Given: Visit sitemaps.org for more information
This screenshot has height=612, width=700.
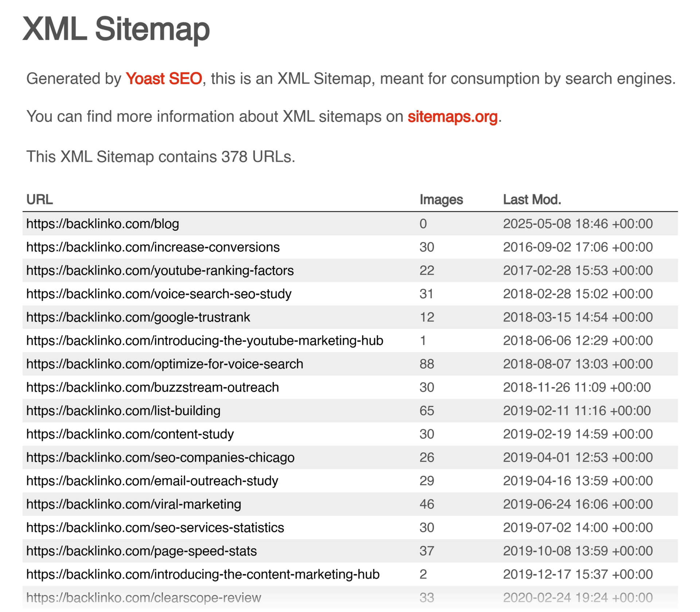Looking at the screenshot, I should [x=452, y=117].
